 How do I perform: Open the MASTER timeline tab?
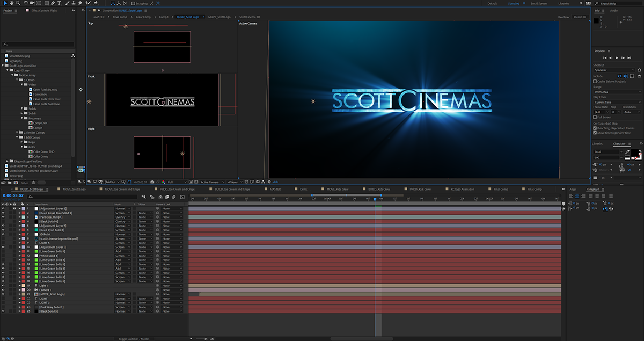click(x=275, y=189)
